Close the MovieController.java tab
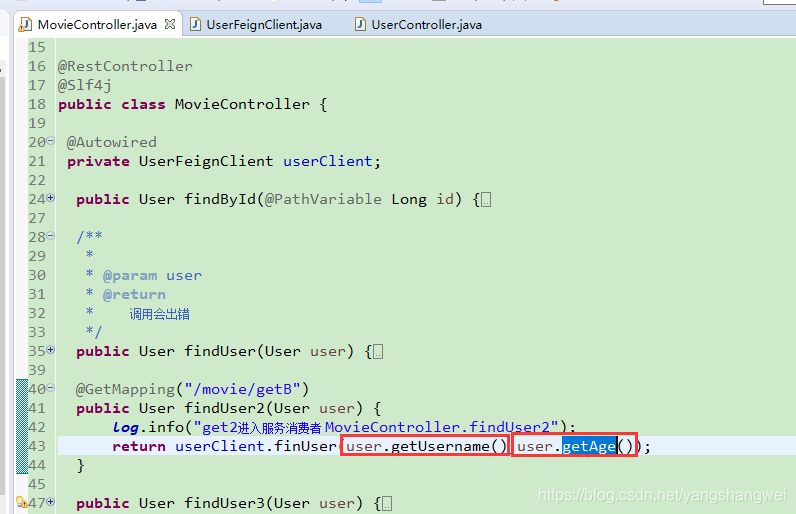This screenshot has height=514, width=796. coord(169,24)
